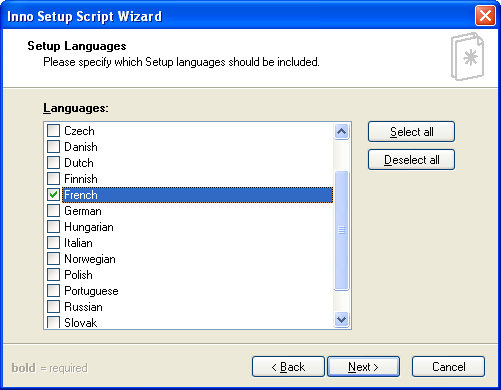
Task: Select the German row label
Action: 83,211
